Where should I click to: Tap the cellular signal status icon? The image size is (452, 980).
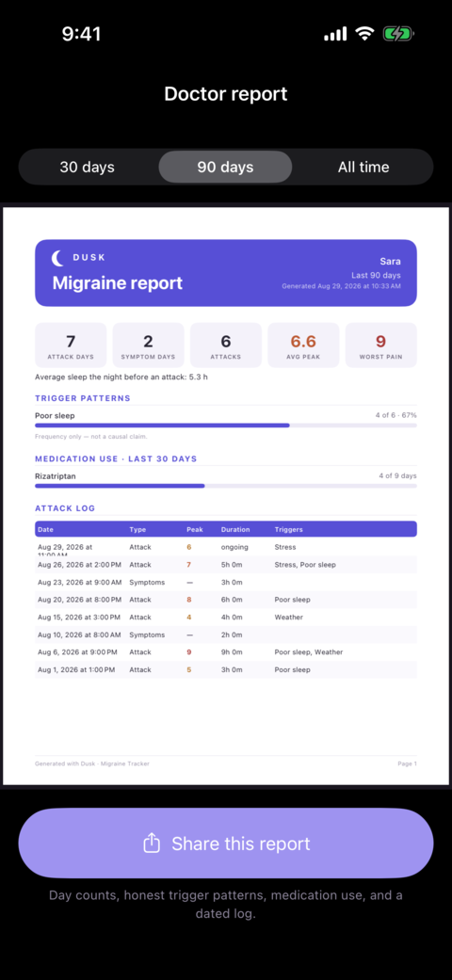coord(336,35)
